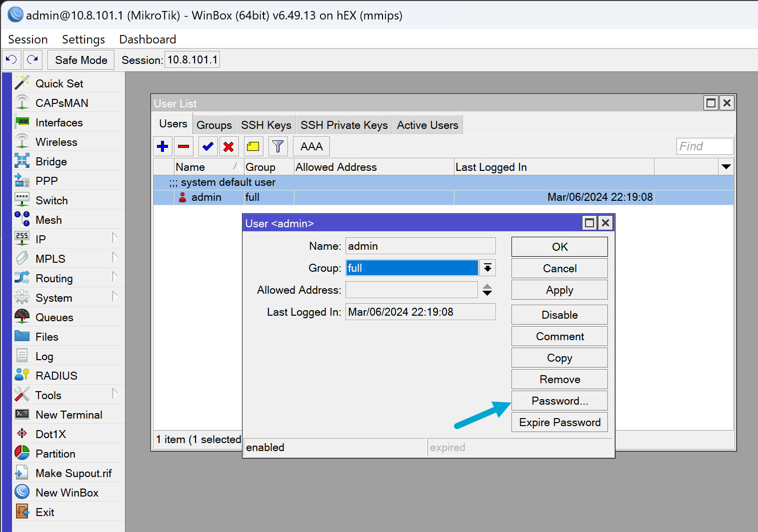The height and width of the screenshot is (532, 758).
Task: Click the red minus remove icon
Action: click(x=183, y=146)
